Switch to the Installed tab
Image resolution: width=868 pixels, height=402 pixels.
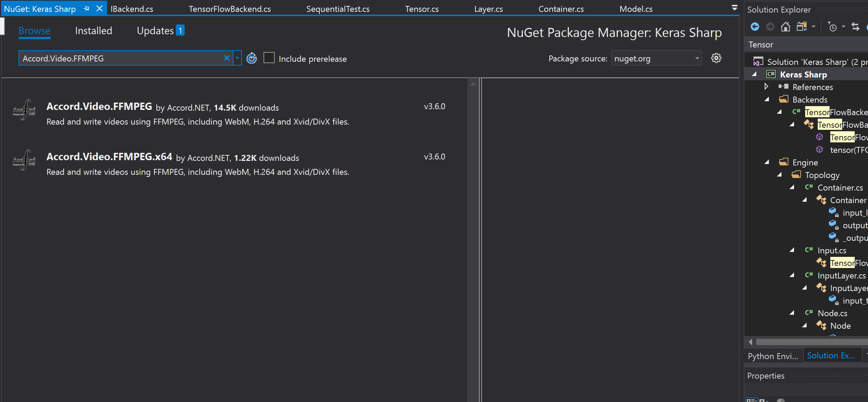click(x=93, y=31)
